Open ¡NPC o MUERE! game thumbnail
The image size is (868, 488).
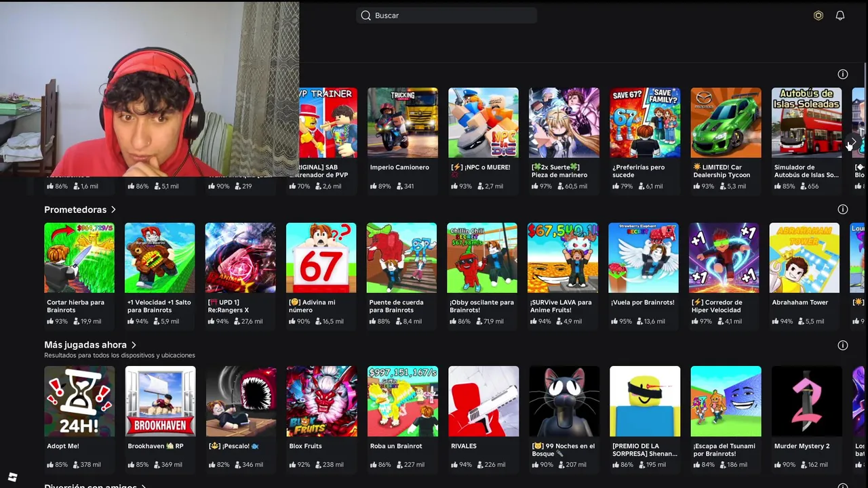coord(484,123)
